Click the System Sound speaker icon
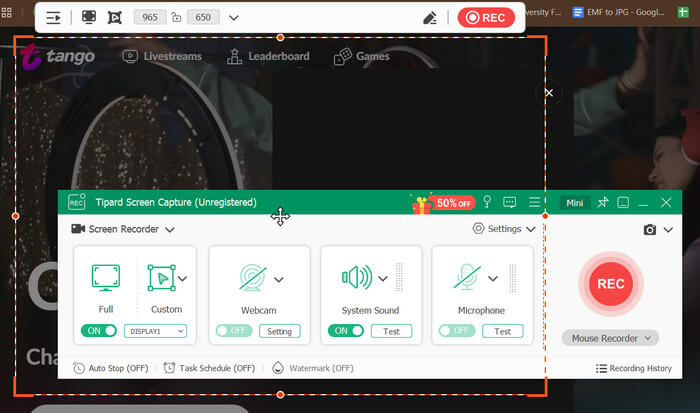This screenshot has height=413, width=700. point(356,277)
